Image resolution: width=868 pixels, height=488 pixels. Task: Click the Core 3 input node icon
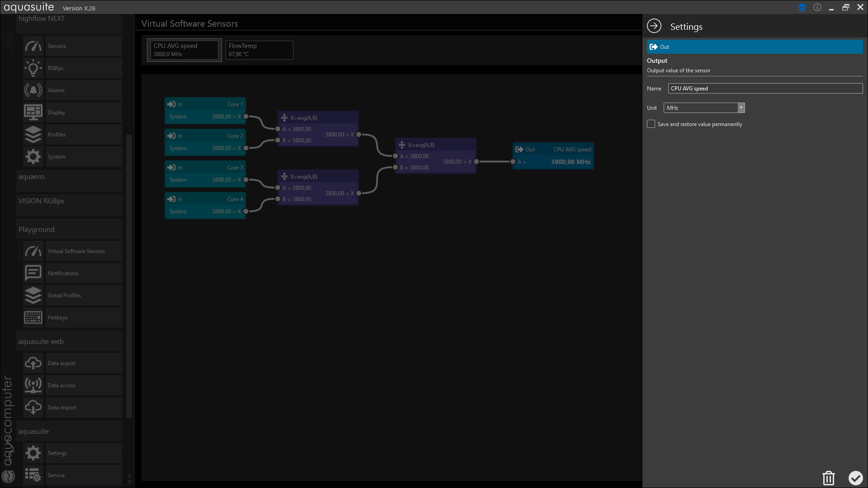[x=171, y=168]
